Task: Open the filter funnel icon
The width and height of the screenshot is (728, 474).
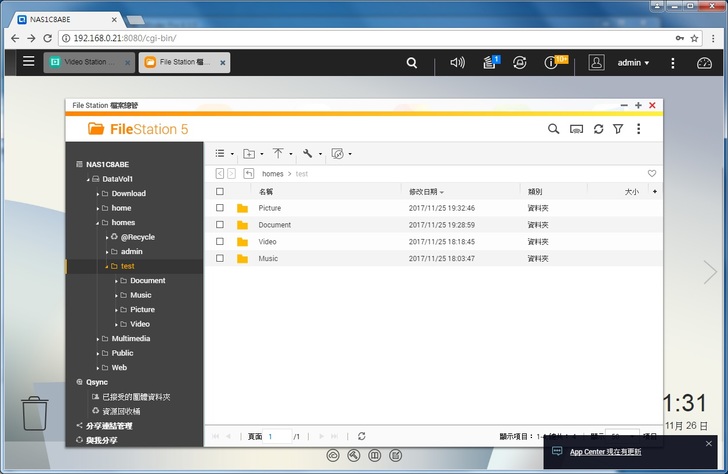Action: [618, 129]
